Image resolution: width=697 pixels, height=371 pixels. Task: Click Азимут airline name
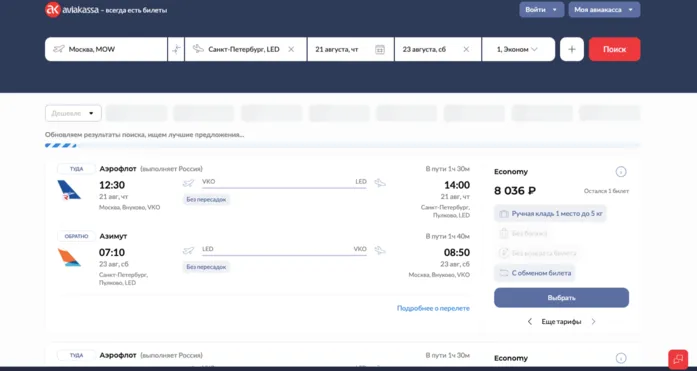[x=113, y=236]
